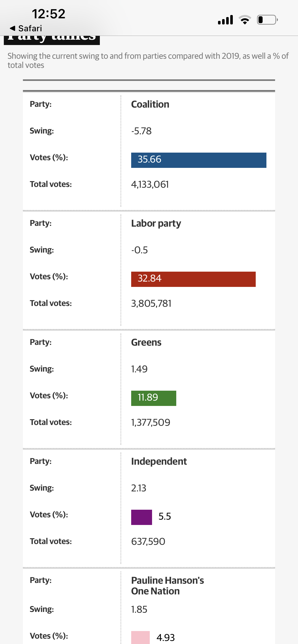Click the red Labor 32.84 vote bar
The height and width of the screenshot is (644, 298).
point(193,279)
